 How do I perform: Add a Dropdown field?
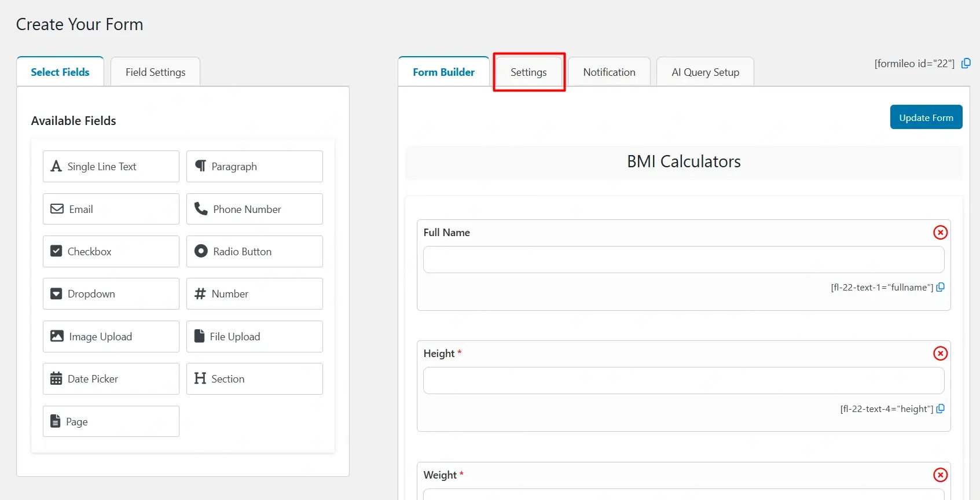click(x=111, y=294)
